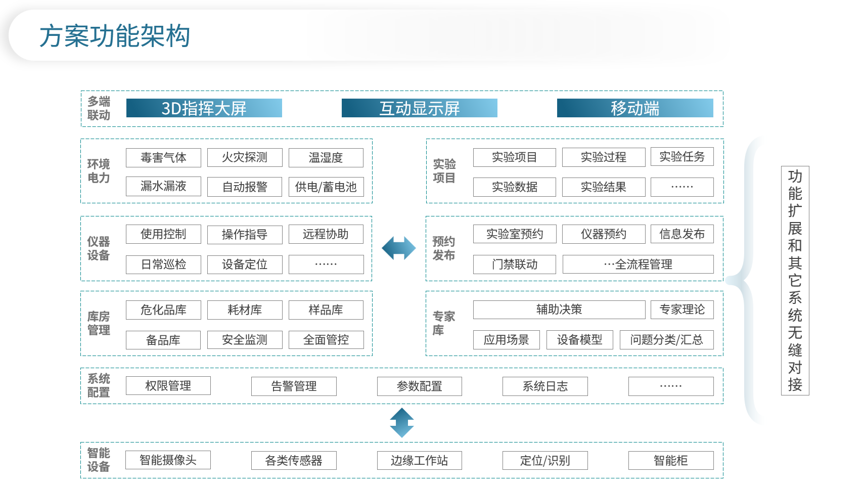Select the 3D指挥大屏 banner

pyautogui.click(x=204, y=108)
